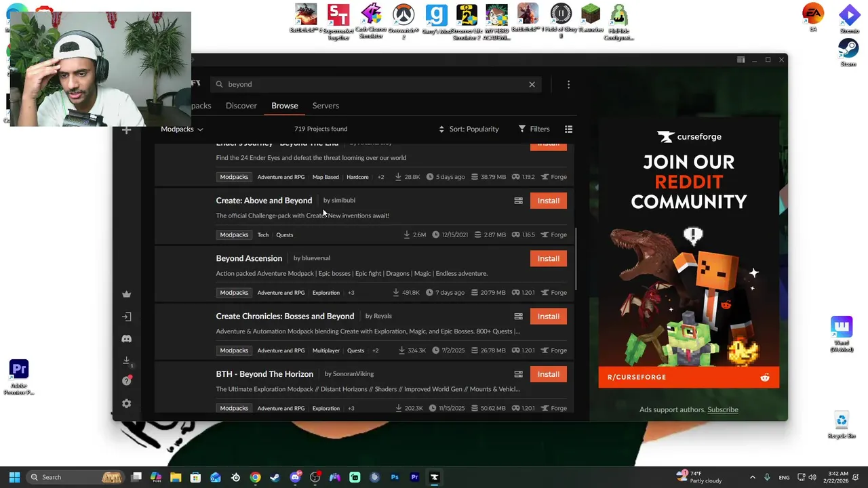Screen dimensions: 868x488
Task: Open the three-dot options menu beside search
Action: (x=568, y=85)
